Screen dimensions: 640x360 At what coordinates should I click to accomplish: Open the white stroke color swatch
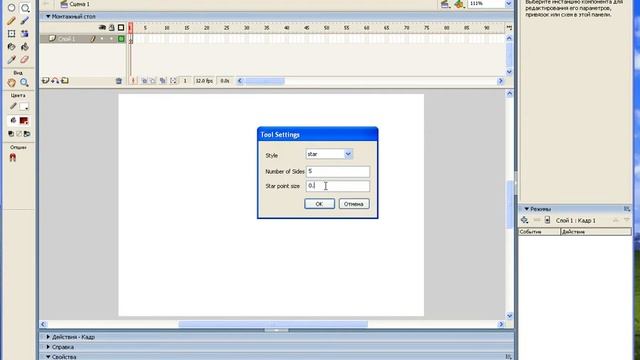tap(24, 107)
